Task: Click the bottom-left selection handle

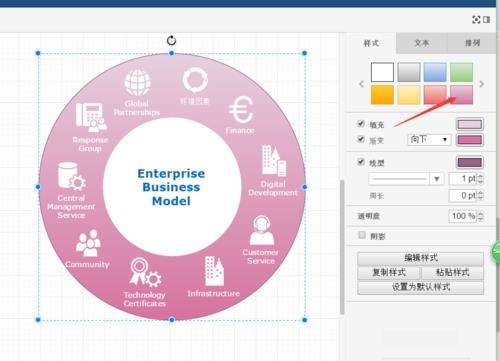Action: (38, 320)
